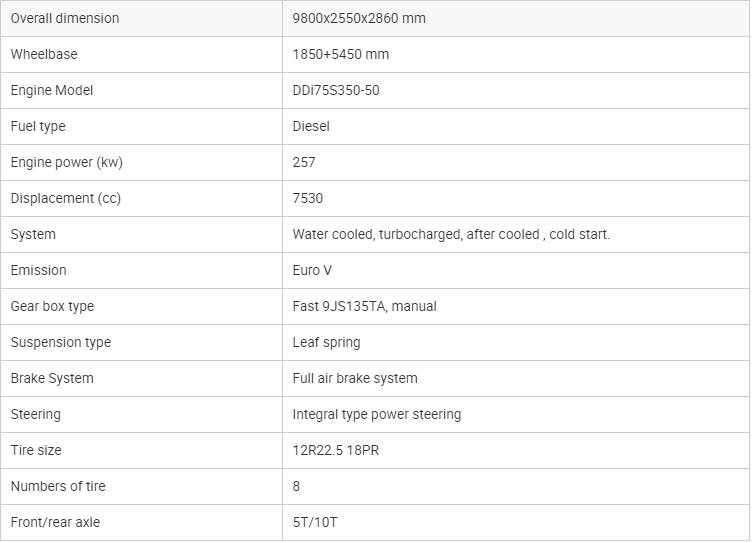The width and height of the screenshot is (752, 543).
Task: Click the 'Numbers of tire' label
Action: (x=58, y=486)
